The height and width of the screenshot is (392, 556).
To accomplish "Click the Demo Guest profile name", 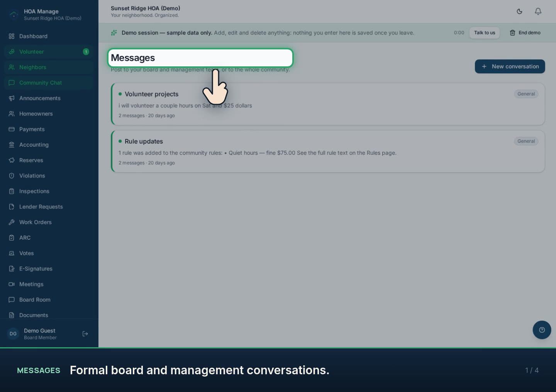I will [x=39, y=331].
